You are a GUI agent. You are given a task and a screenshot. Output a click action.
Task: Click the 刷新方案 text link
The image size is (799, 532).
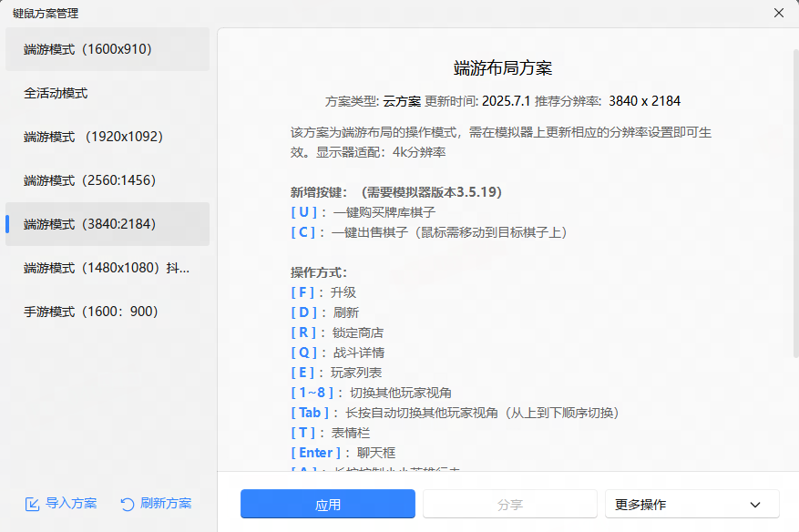click(x=166, y=504)
